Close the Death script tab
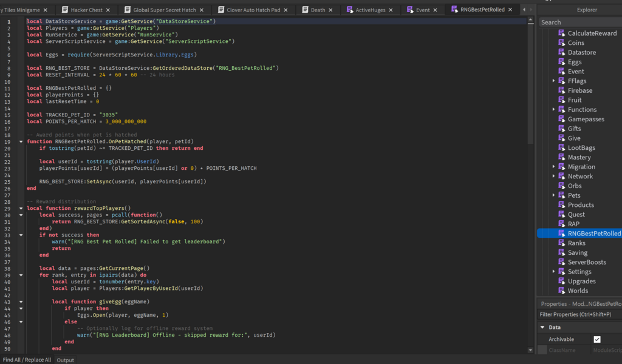Viewport: 622px width, 364px height. click(x=330, y=10)
